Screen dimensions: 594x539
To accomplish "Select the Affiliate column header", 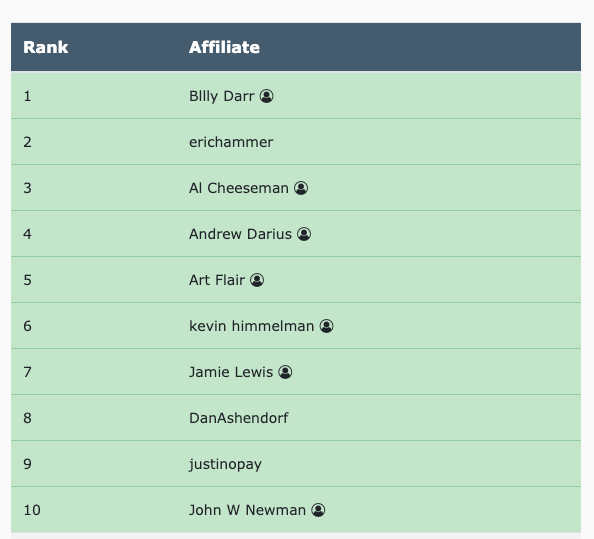I will (x=224, y=47).
